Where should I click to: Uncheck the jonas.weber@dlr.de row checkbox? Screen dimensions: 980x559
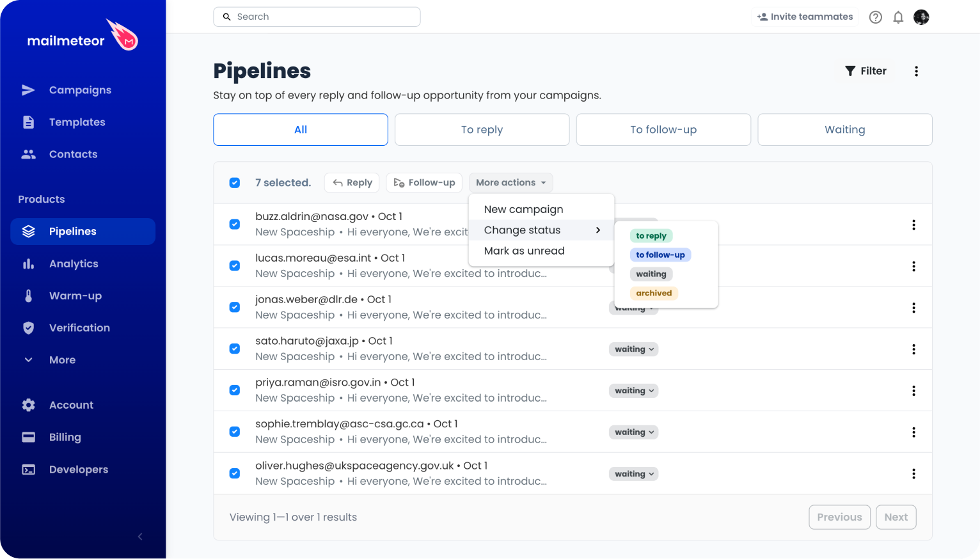point(235,308)
